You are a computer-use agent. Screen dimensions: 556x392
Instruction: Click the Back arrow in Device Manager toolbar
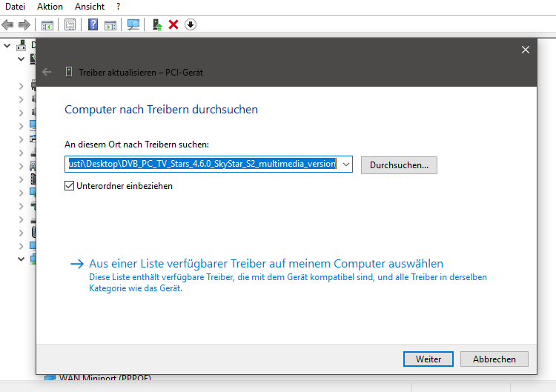[7, 24]
